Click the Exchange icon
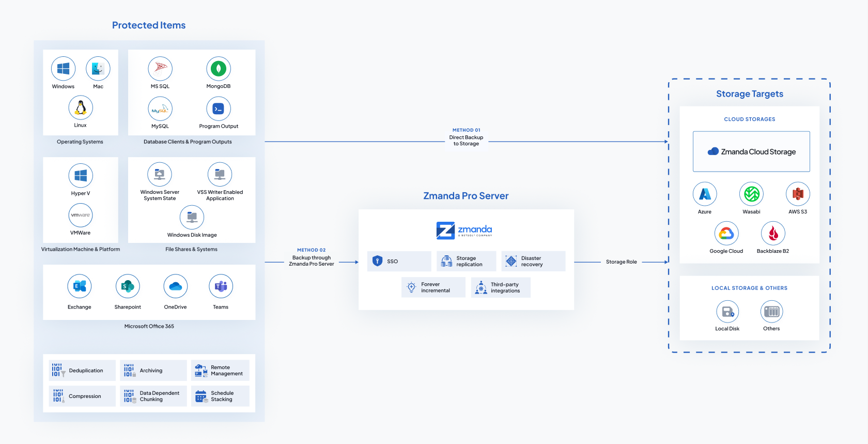The height and width of the screenshot is (444, 868). (x=80, y=286)
